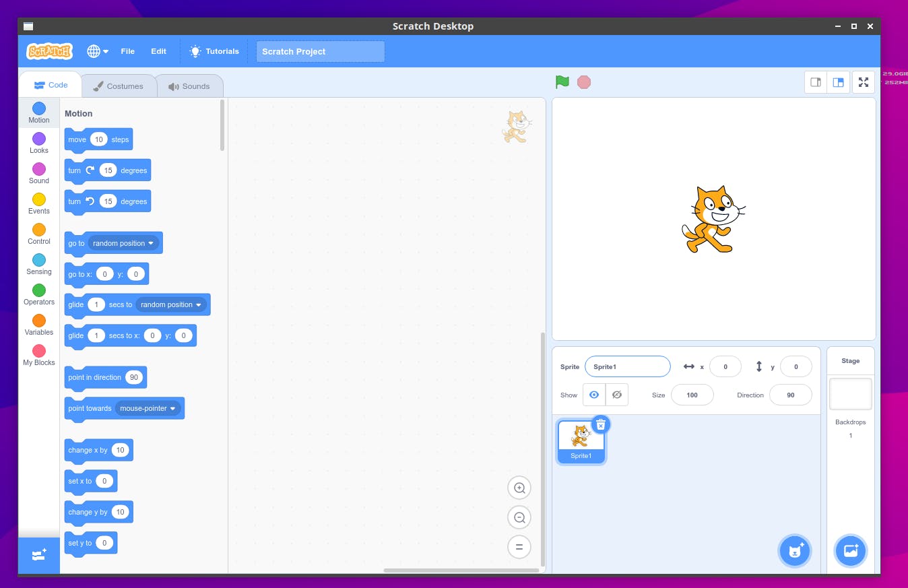
Task: Click the change x by 10 block
Action: point(99,451)
